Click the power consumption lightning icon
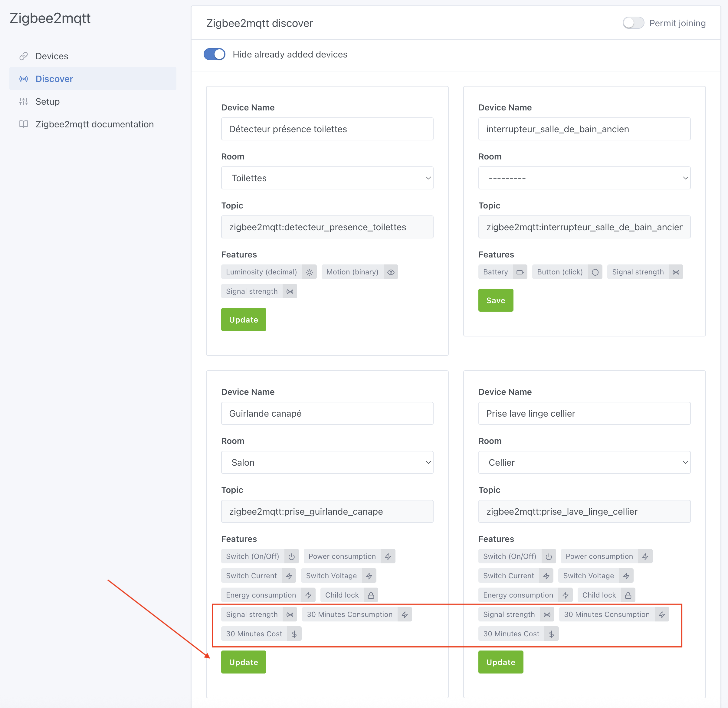The height and width of the screenshot is (708, 728). click(388, 556)
